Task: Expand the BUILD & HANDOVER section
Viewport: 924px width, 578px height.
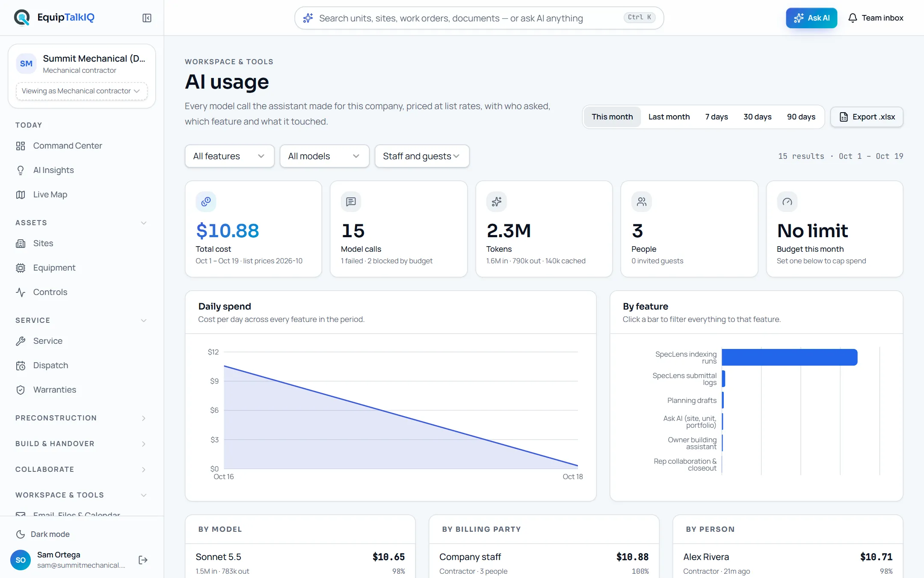Action: point(81,444)
